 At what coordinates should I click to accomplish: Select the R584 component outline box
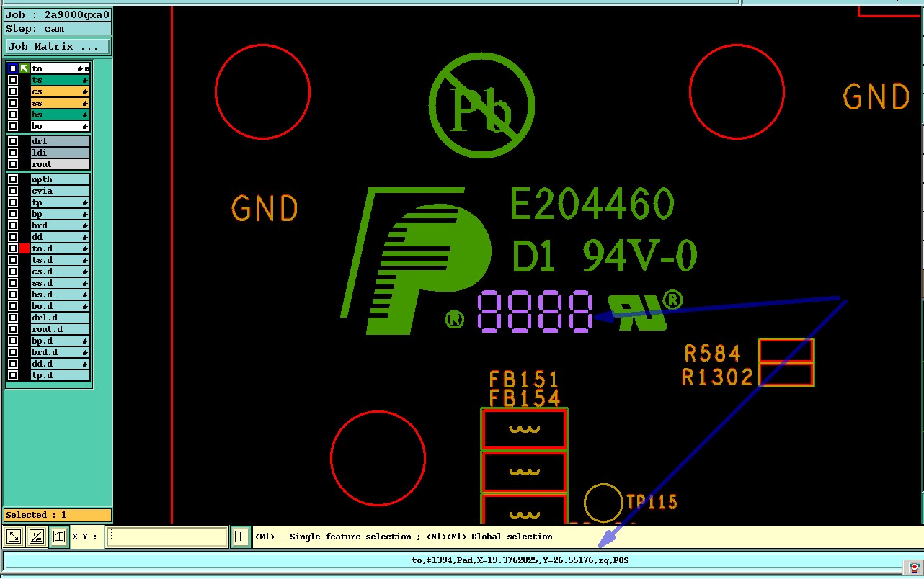click(786, 351)
